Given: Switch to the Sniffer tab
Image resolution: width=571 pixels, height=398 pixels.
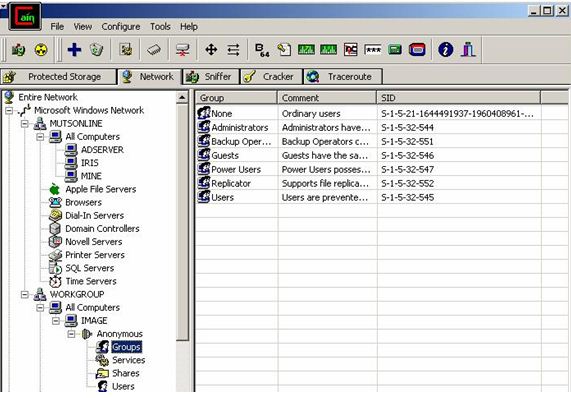Looking at the screenshot, I should point(211,77).
